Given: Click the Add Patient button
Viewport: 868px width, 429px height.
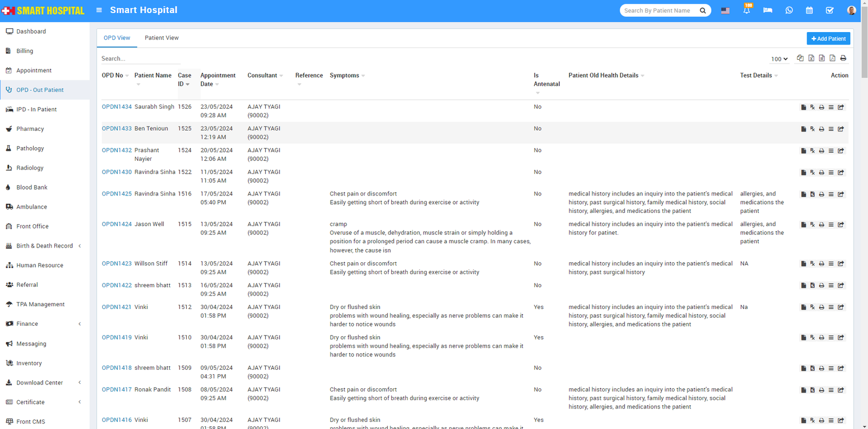Looking at the screenshot, I should (828, 39).
